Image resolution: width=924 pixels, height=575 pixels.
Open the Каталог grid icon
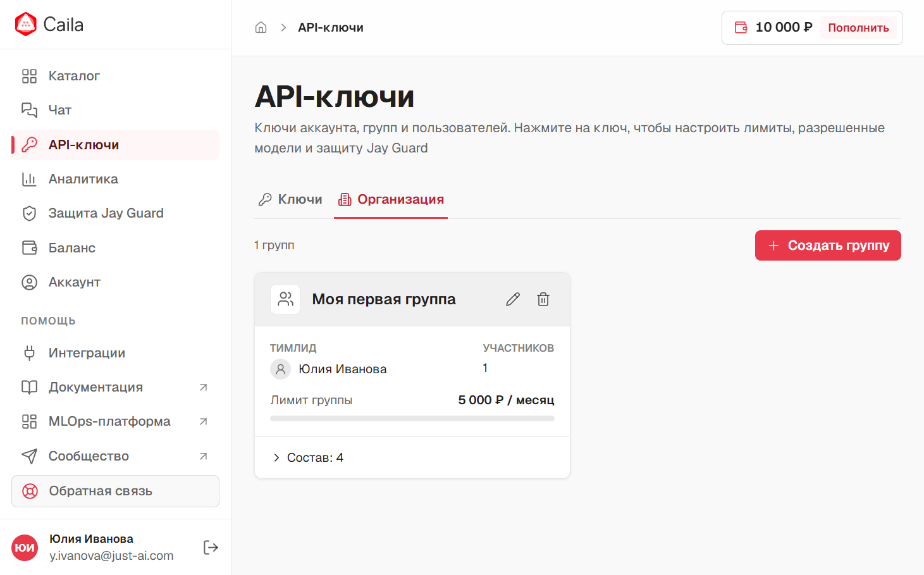(x=29, y=76)
